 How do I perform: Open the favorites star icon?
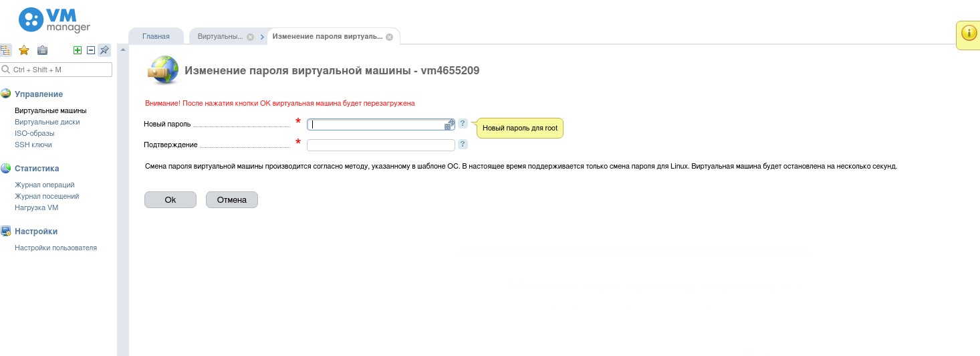pyautogui.click(x=24, y=50)
